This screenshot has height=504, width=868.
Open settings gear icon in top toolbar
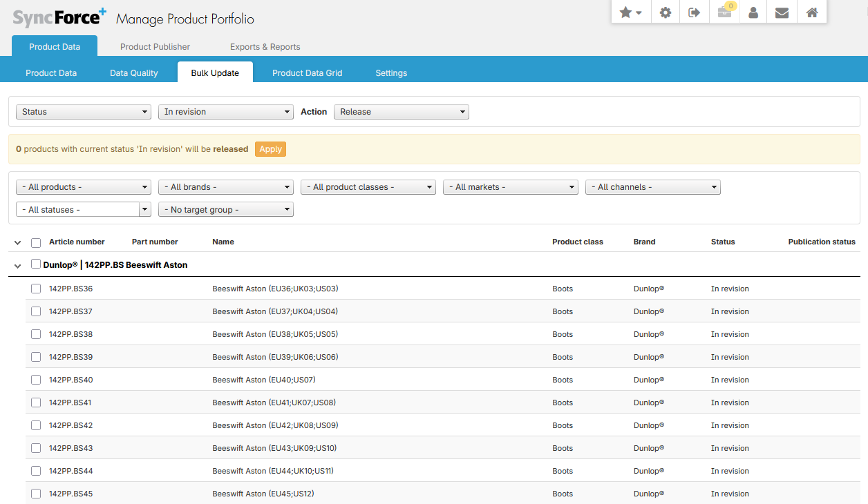[666, 12]
